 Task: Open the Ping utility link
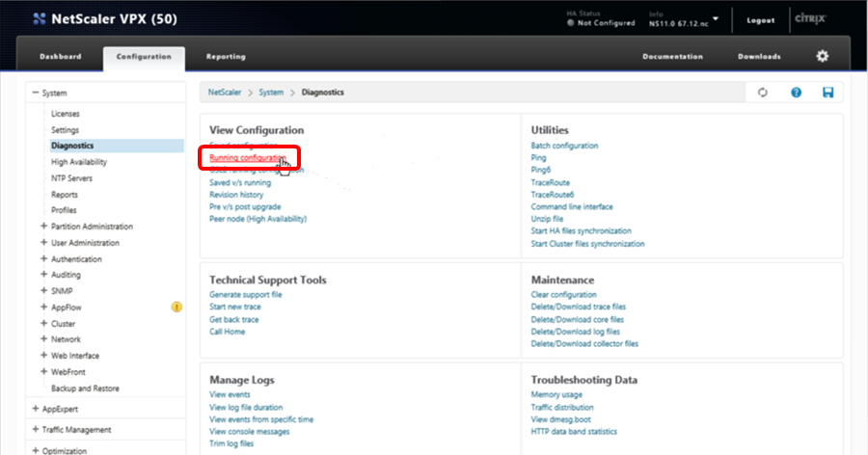pyautogui.click(x=538, y=158)
